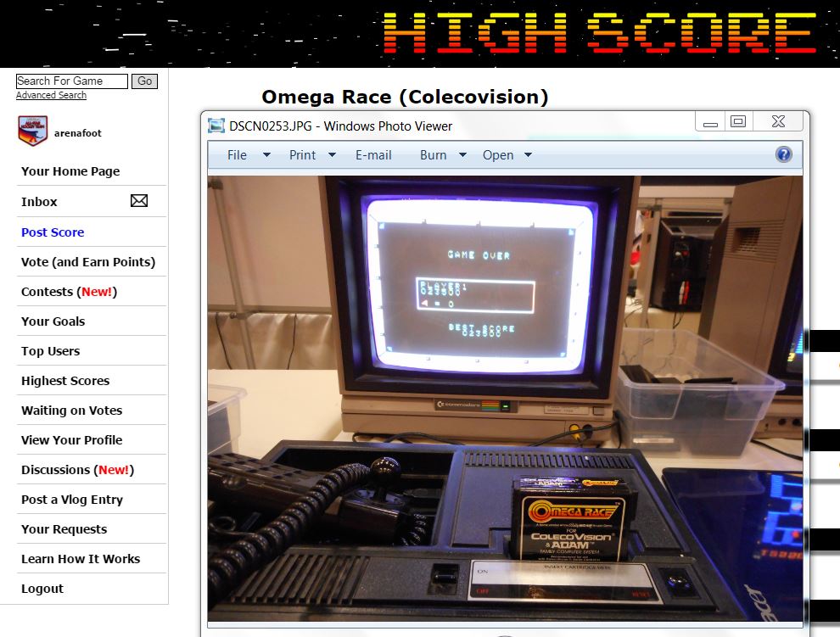Click the blue help question mark icon

[783, 154]
